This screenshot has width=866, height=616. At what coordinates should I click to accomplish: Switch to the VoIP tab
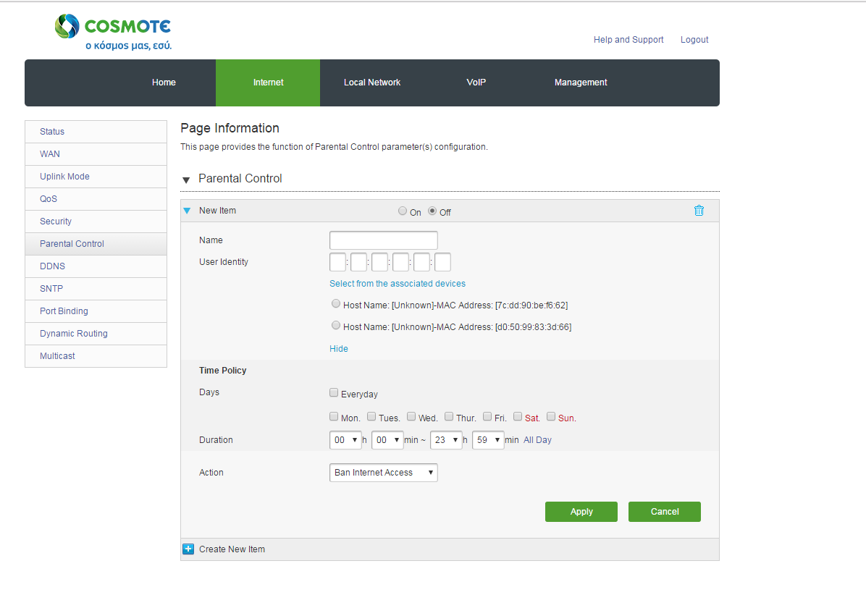(476, 83)
